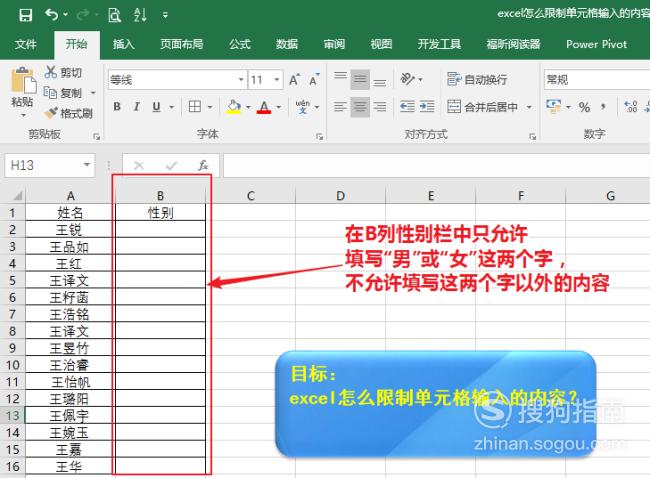Switch to the Data (数据) tab
Image resolution: width=650 pixels, height=478 pixels.
pyautogui.click(x=287, y=44)
